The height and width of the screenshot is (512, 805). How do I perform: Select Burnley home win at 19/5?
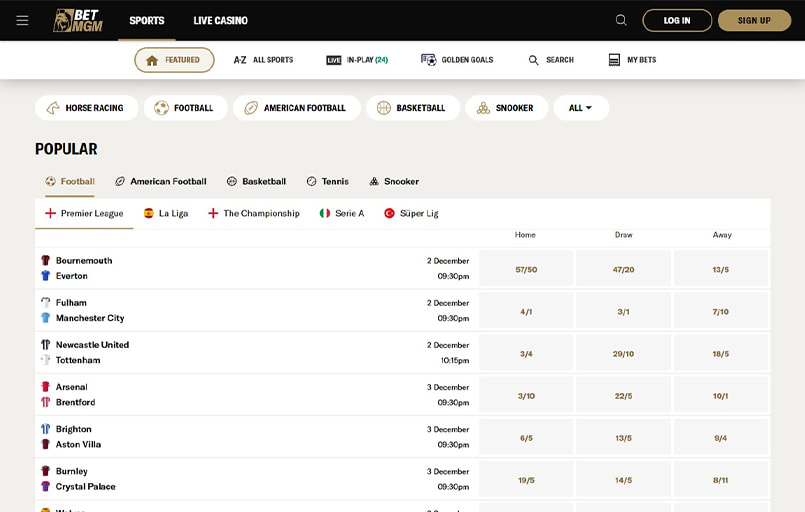click(526, 479)
